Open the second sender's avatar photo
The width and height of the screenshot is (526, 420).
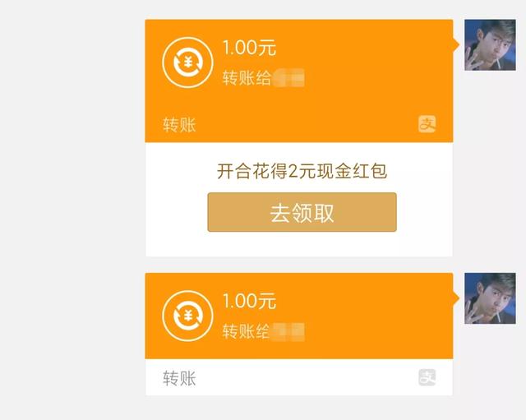click(490, 298)
